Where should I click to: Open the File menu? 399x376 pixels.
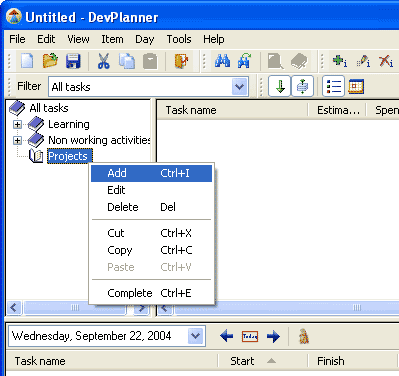[17, 39]
